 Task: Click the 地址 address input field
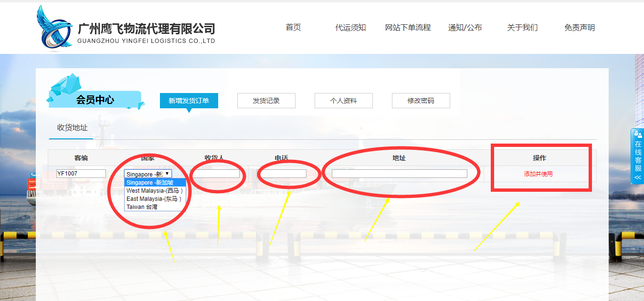coord(399,174)
